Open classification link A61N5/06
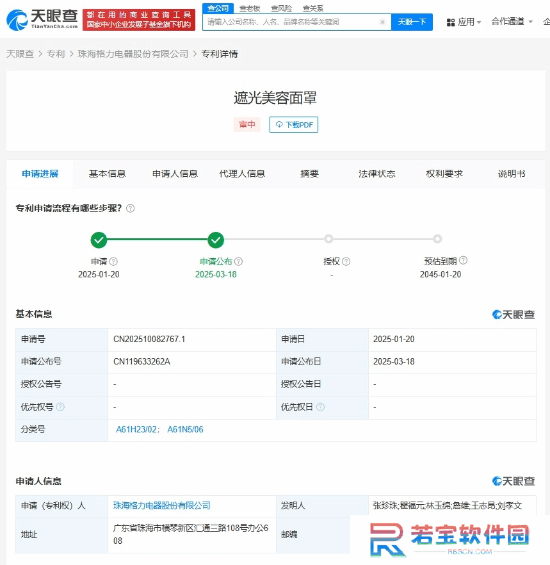This screenshot has width=550, height=565. (185, 430)
